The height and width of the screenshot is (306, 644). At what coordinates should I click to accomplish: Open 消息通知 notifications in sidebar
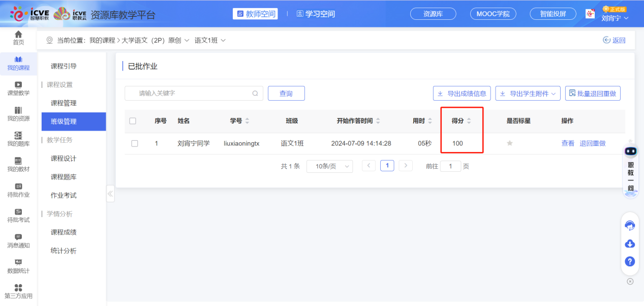[18, 240]
